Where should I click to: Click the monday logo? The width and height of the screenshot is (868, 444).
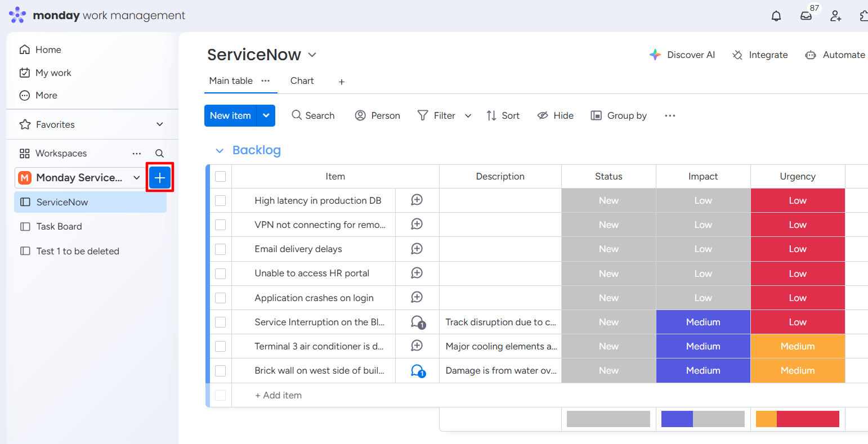click(x=17, y=15)
